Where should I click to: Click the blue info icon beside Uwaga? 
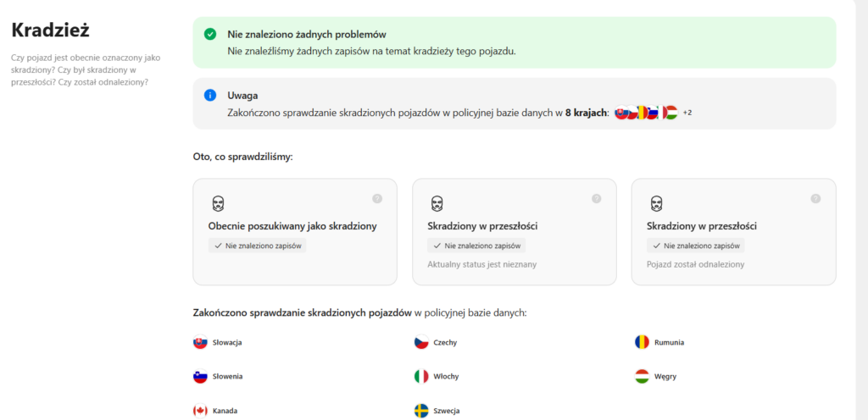pos(210,95)
